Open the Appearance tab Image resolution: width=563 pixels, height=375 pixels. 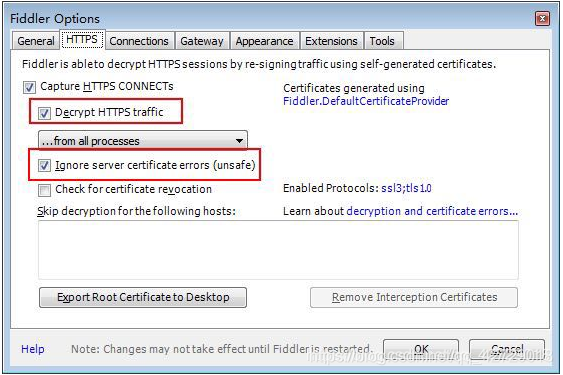tap(264, 41)
